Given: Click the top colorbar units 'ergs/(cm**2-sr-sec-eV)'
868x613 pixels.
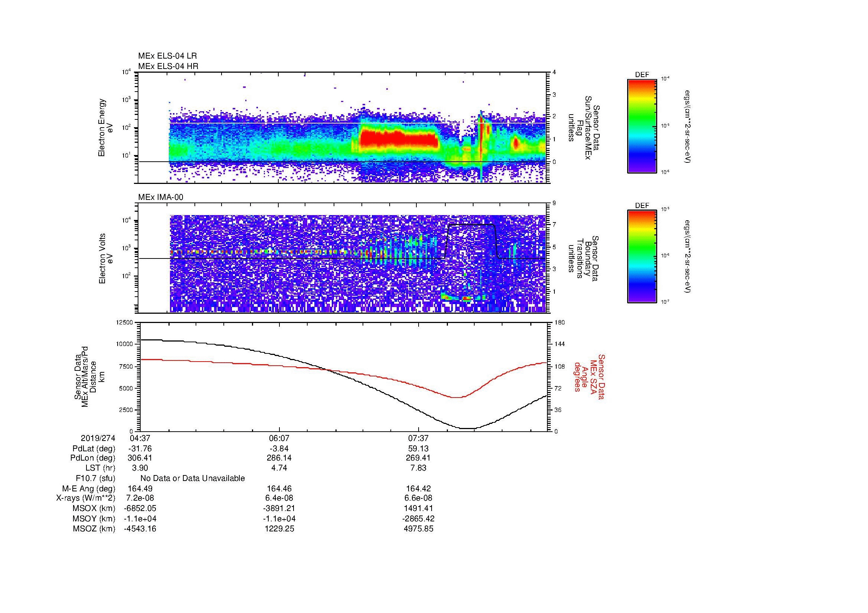Looking at the screenshot, I should tap(688, 126).
